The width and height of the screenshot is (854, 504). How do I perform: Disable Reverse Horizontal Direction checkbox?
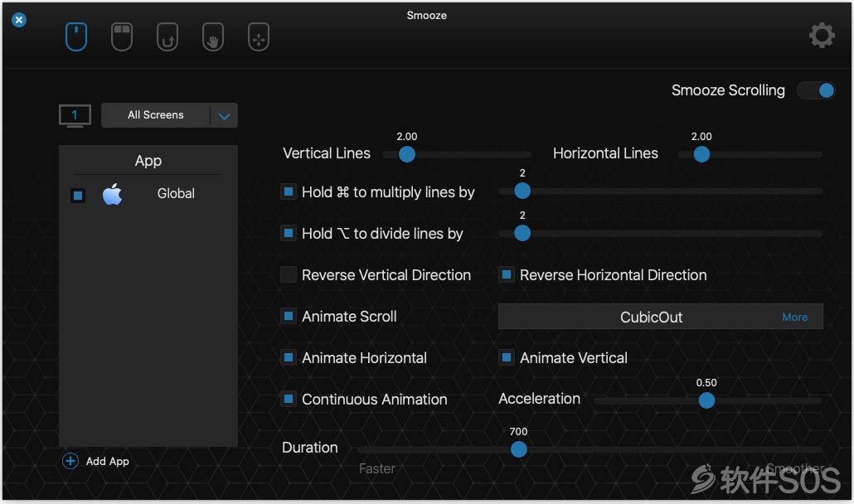click(507, 274)
